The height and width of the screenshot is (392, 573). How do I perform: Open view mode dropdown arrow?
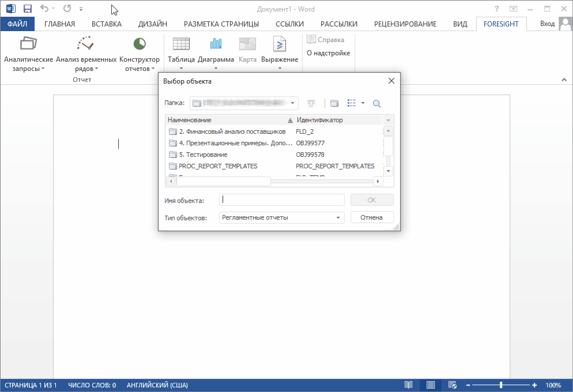coord(363,103)
